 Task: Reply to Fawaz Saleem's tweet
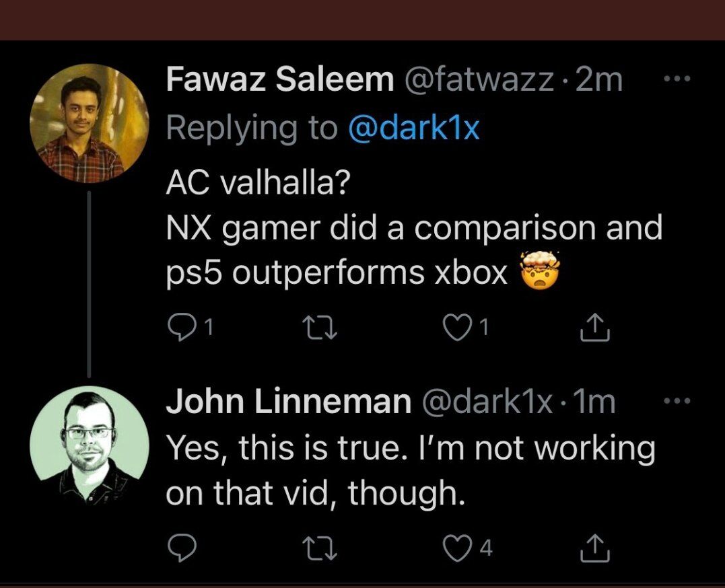click(178, 328)
